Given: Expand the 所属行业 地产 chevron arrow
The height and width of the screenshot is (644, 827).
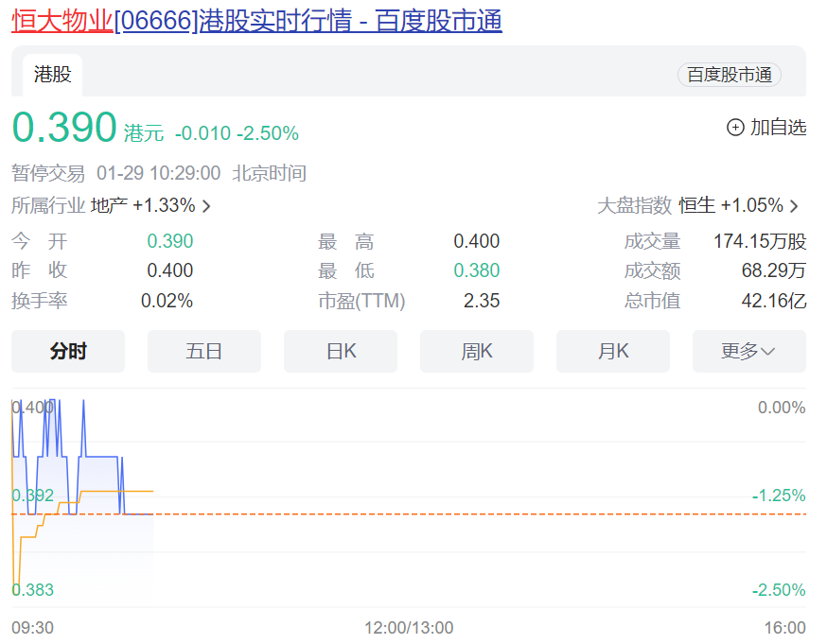Looking at the screenshot, I should tap(207, 206).
